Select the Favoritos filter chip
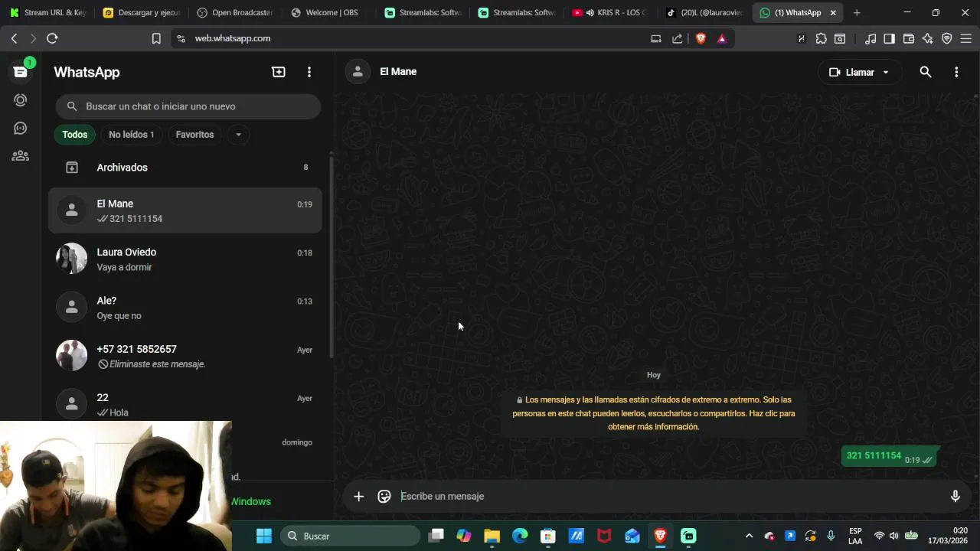 pyautogui.click(x=194, y=135)
